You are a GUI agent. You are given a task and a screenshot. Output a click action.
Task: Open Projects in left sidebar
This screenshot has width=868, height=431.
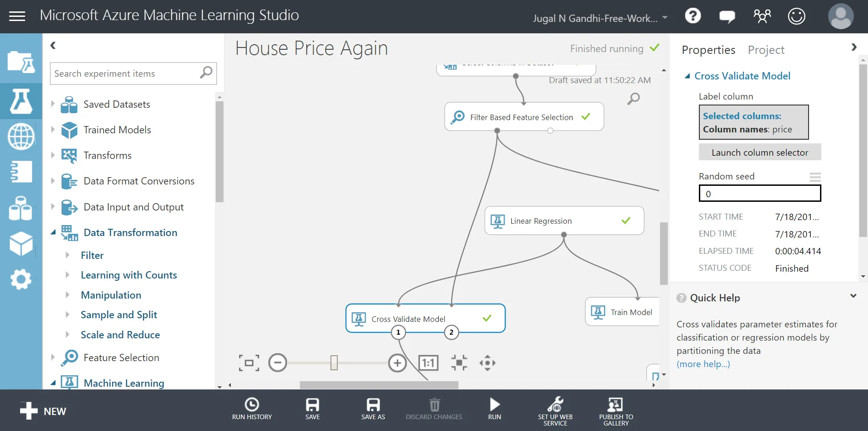click(x=21, y=62)
